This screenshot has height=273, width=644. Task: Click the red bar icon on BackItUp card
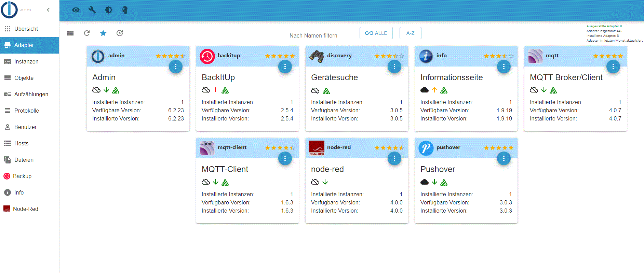coord(216,90)
